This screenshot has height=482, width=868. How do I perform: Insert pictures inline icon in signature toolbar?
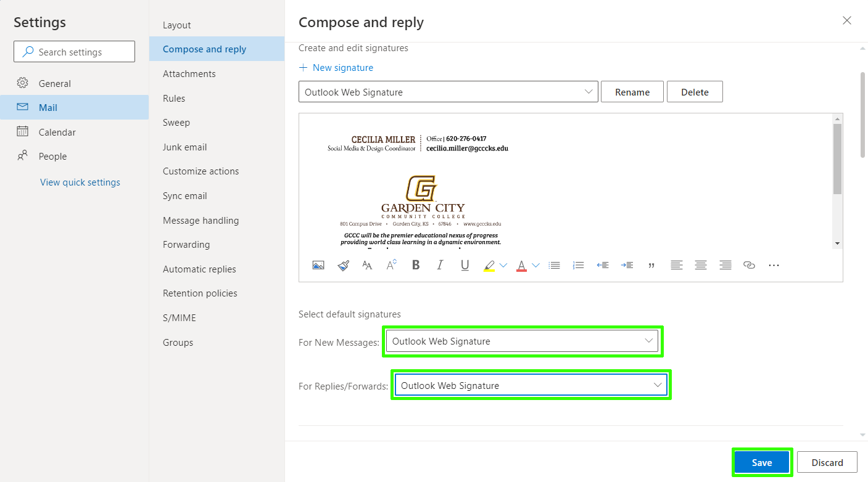point(318,265)
